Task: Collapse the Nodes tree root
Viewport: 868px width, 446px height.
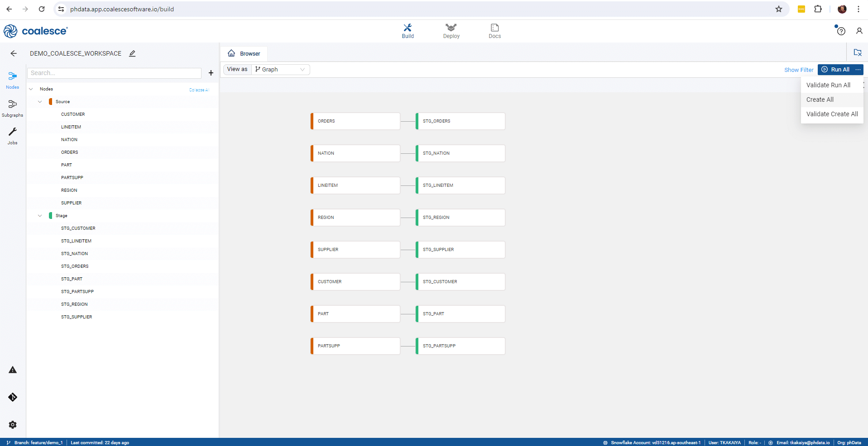Action: pyautogui.click(x=31, y=89)
